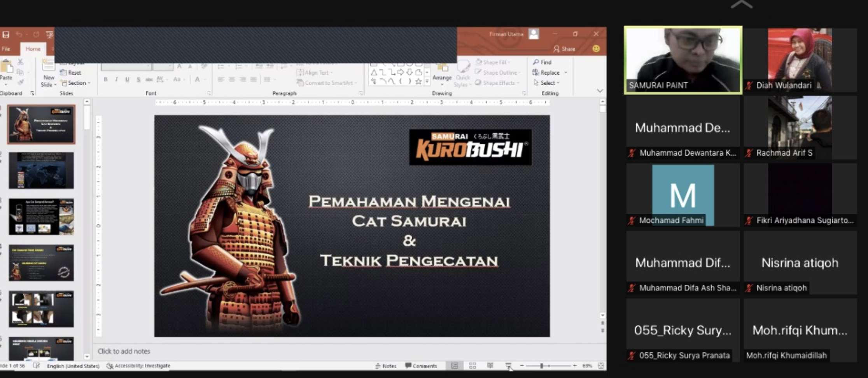Click the Share button

564,49
